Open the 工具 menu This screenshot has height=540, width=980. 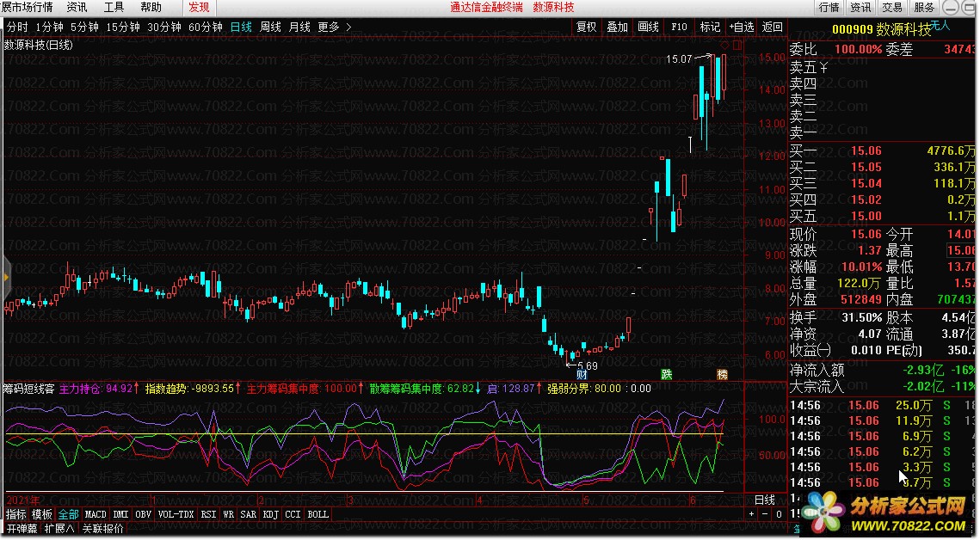point(114,8)
